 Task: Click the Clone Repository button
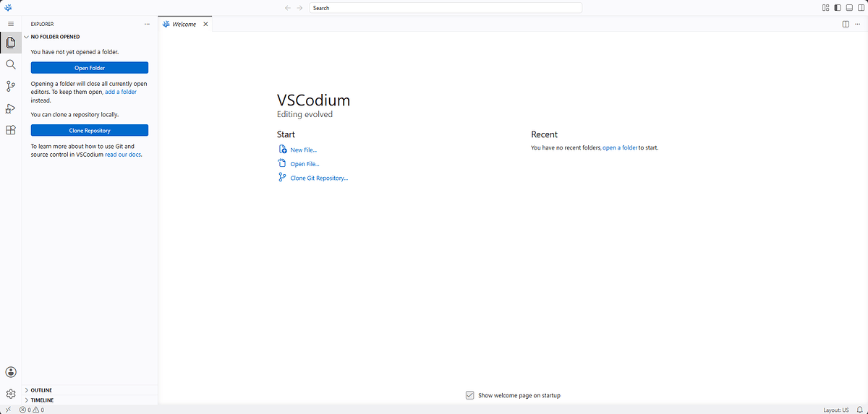[x=90, y=131]
